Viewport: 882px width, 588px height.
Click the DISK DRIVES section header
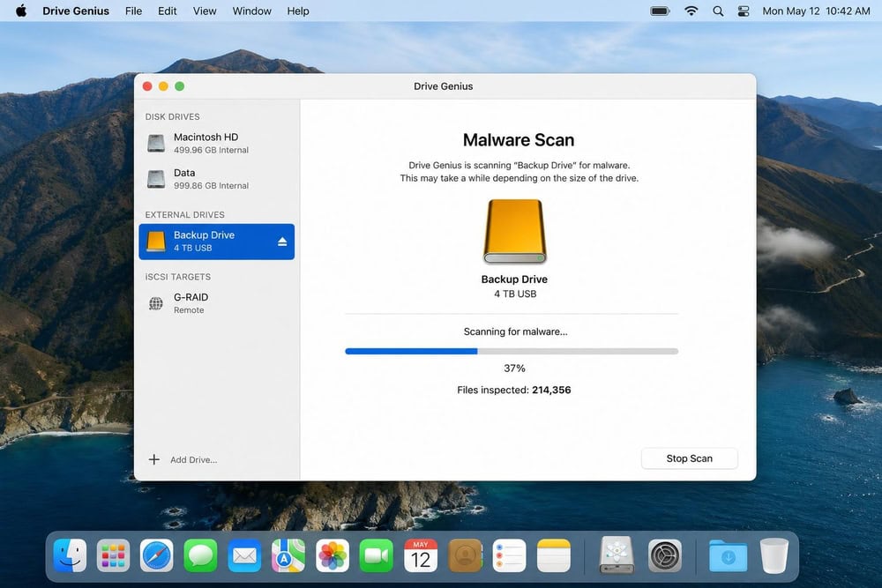coord(172,116)
